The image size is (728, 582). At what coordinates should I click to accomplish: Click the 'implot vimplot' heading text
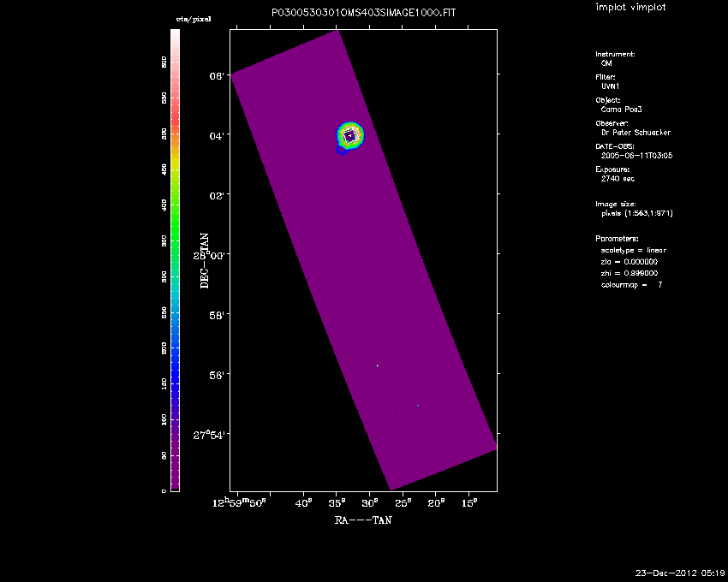click(630, 8)
